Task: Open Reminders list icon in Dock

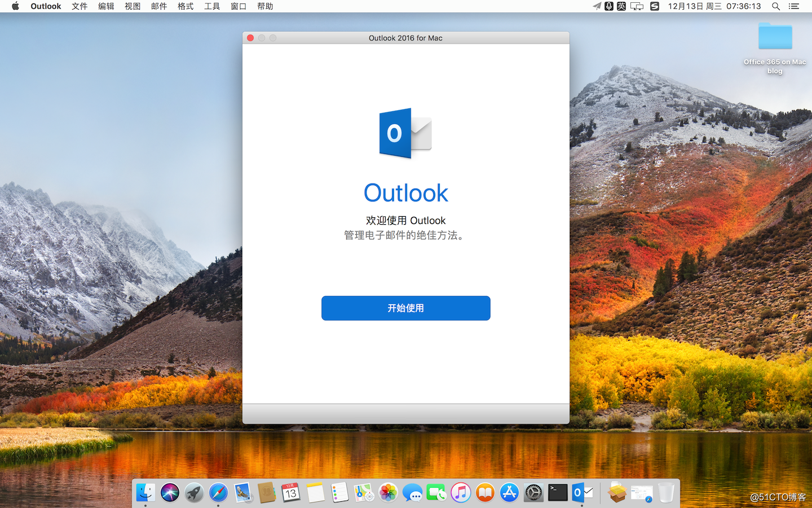Action: point(339,493)
